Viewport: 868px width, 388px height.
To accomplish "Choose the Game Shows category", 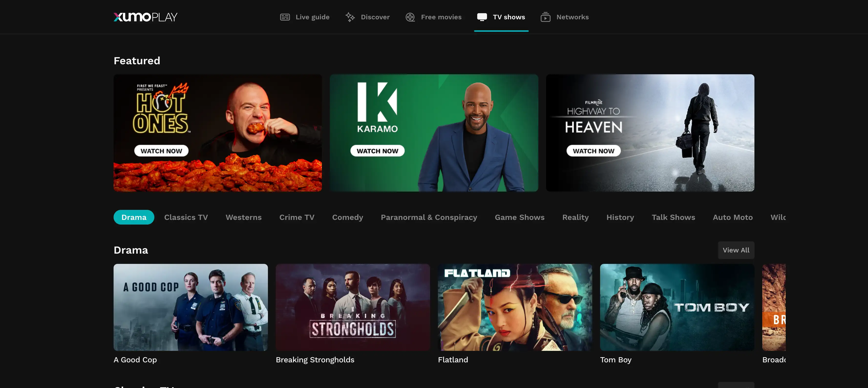I will [519, 217].
